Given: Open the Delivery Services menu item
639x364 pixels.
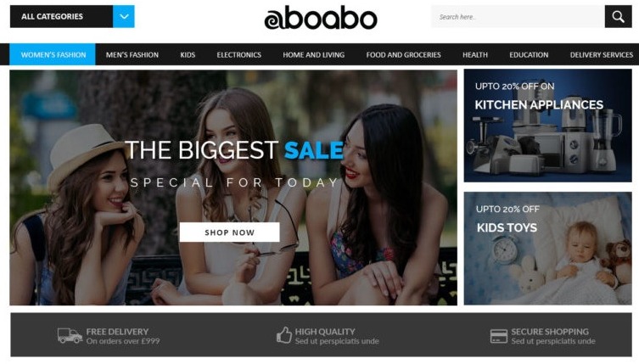Looking at the screenshot, I should pyautogui.click(x=602, y=54).
